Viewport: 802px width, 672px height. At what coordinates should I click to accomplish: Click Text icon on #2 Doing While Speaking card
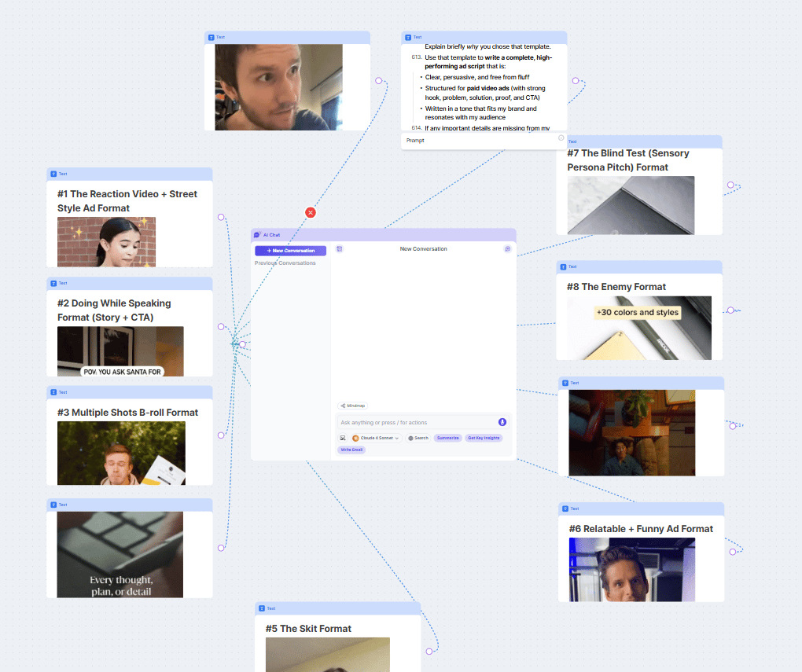pos(53,283)
